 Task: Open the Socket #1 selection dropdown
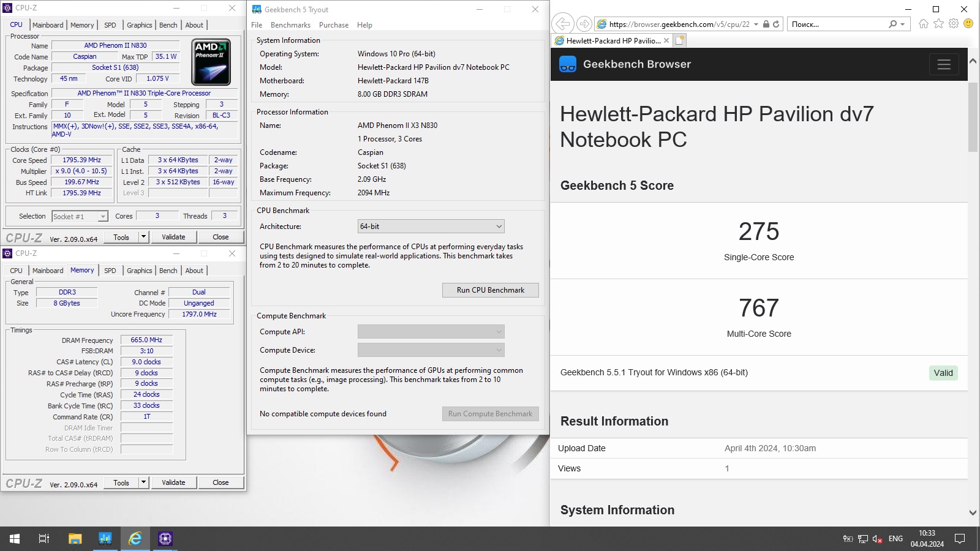tap(80, 216)
